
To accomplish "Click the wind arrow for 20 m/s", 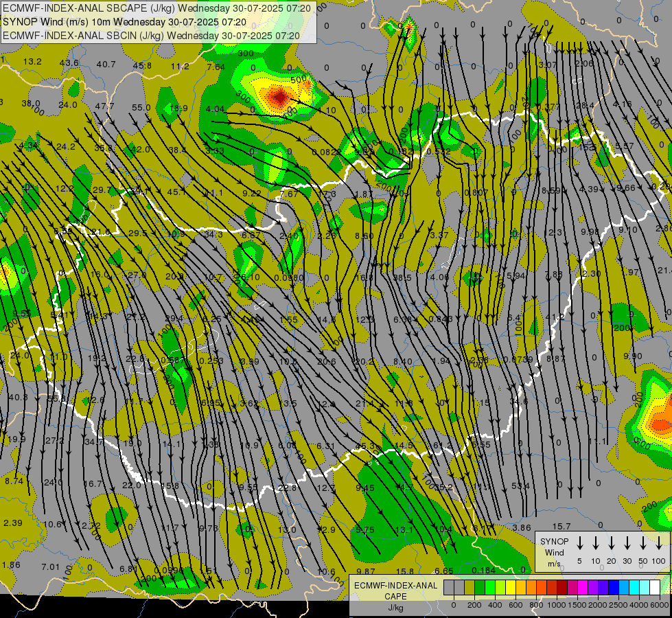I will click(611, 543).
